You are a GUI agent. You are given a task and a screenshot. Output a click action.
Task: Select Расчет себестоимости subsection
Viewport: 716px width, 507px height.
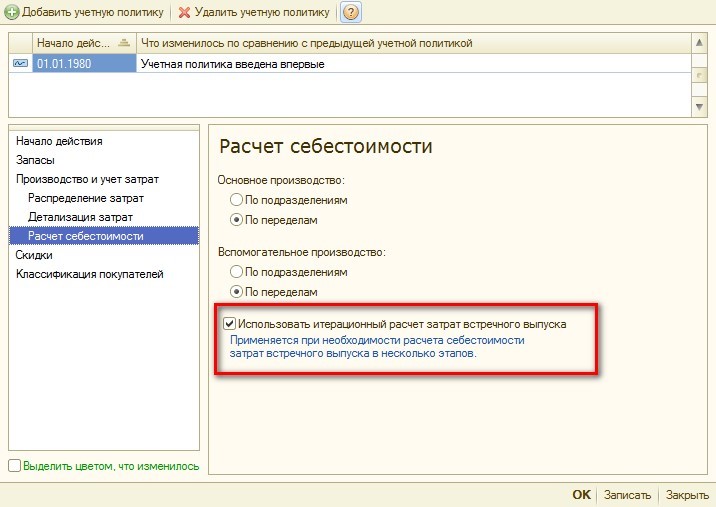point(104,236)
